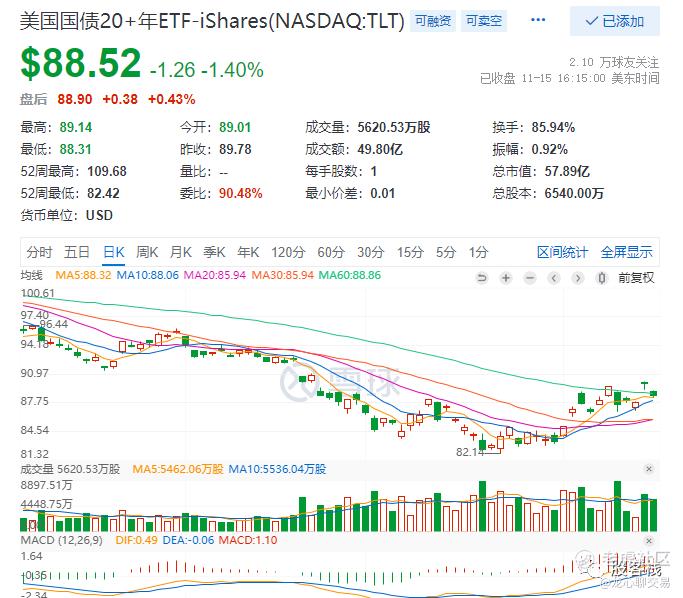Screen dimensions: 683x598
Task: Click the 总市值 57.89亿 stat
Action: click(x=541, y=171)
